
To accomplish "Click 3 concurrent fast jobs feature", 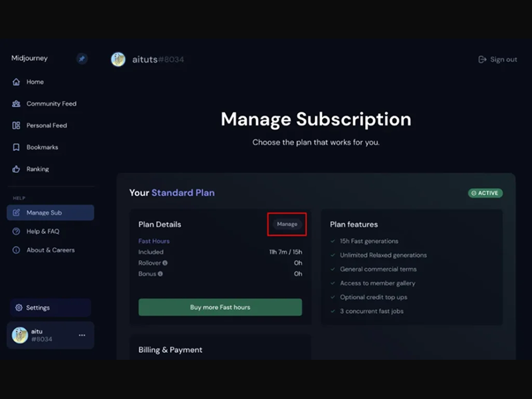I will coord(372,311).
